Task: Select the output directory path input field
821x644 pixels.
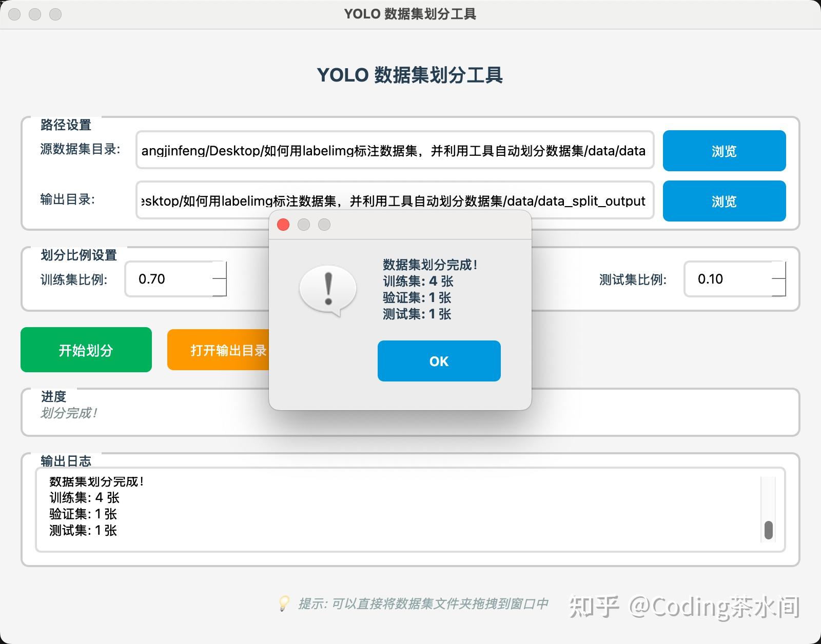Action: click(395, 201)
